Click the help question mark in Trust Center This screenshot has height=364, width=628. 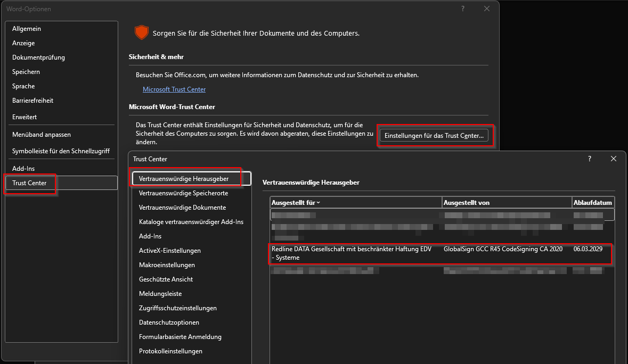coord(589,159)
